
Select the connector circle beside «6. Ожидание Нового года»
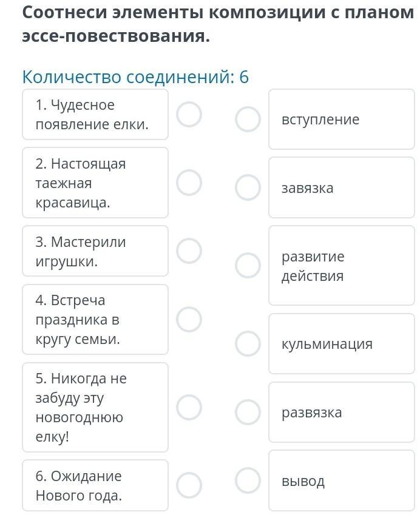(189, 485)
